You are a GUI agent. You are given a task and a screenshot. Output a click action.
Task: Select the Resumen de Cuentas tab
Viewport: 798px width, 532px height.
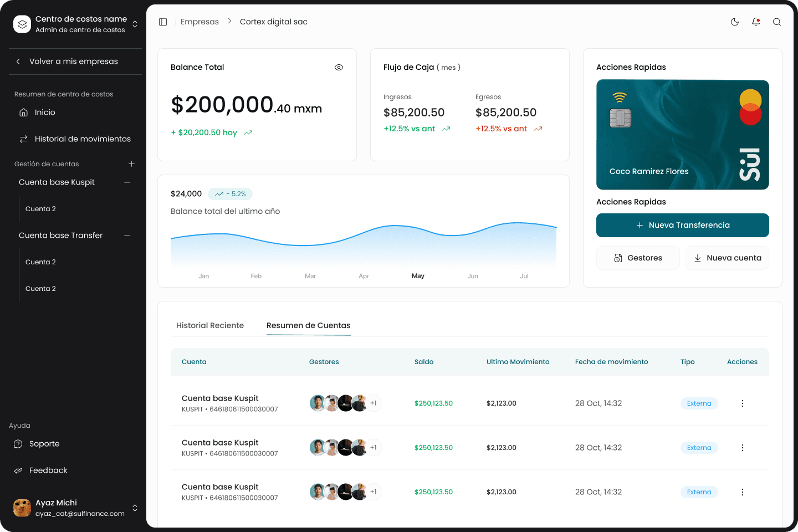coord(308,325)
